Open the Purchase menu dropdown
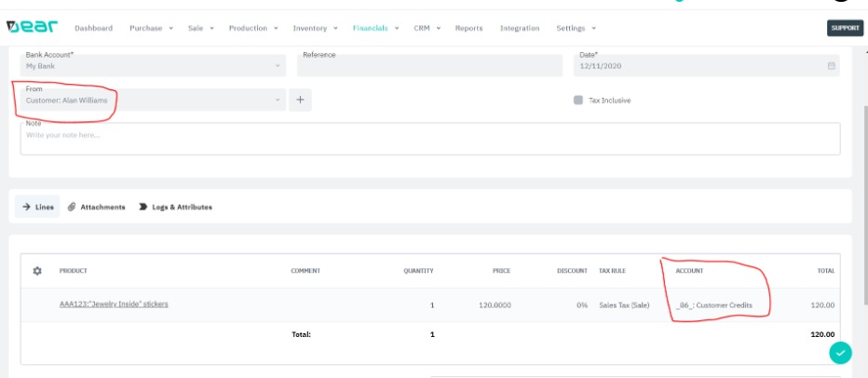 [151, 28]
